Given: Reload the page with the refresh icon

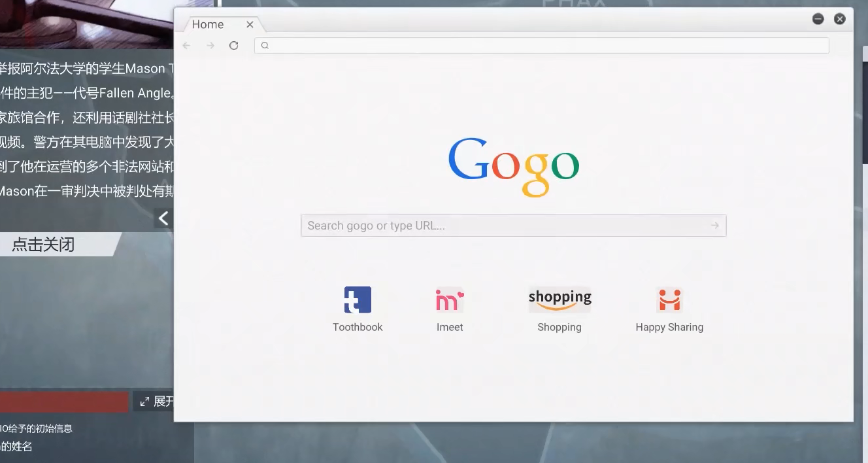Looking at the screenshot, I should coord(234,45).
